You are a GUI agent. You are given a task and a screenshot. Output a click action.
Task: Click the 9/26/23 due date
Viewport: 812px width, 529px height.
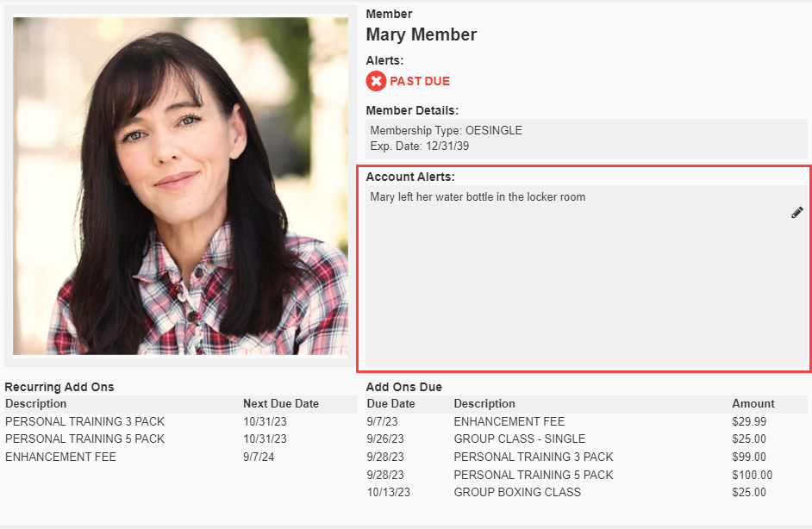[385, 439]
